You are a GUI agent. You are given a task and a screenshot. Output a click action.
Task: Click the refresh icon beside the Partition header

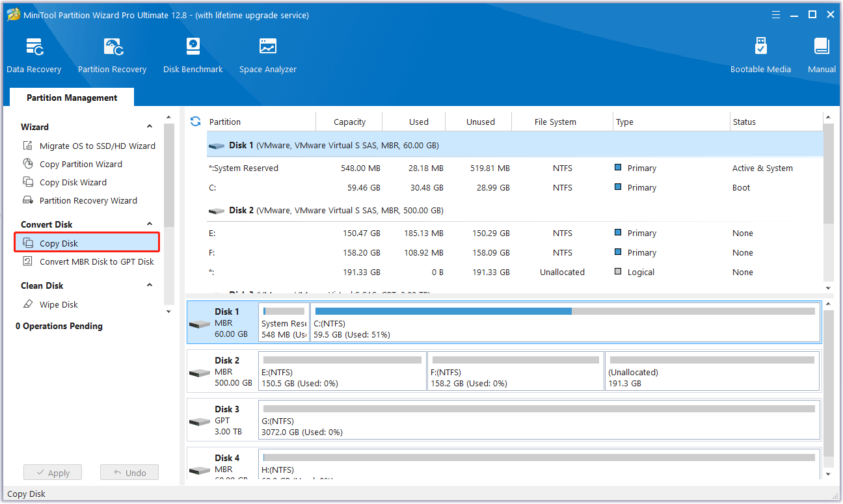(195, 122)
